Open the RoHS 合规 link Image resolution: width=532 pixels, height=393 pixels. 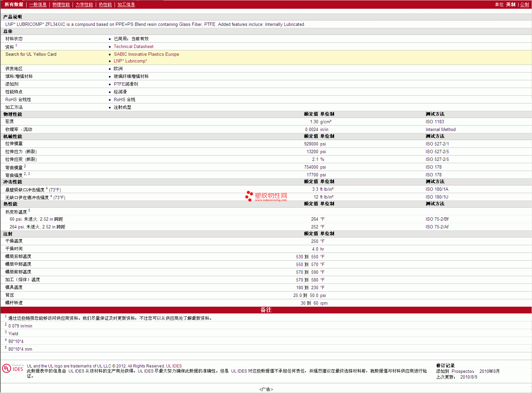pyautogui.click(x=124, y=100)
